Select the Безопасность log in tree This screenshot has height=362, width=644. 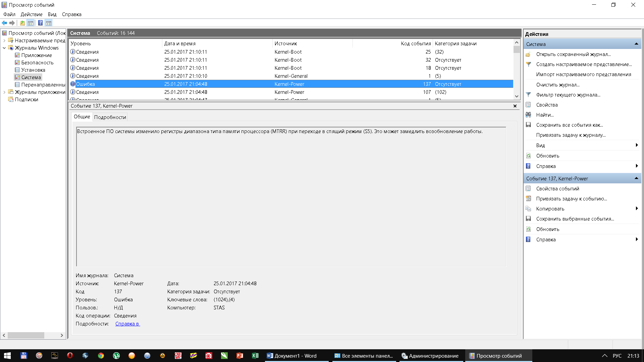(x=37, y=63)
